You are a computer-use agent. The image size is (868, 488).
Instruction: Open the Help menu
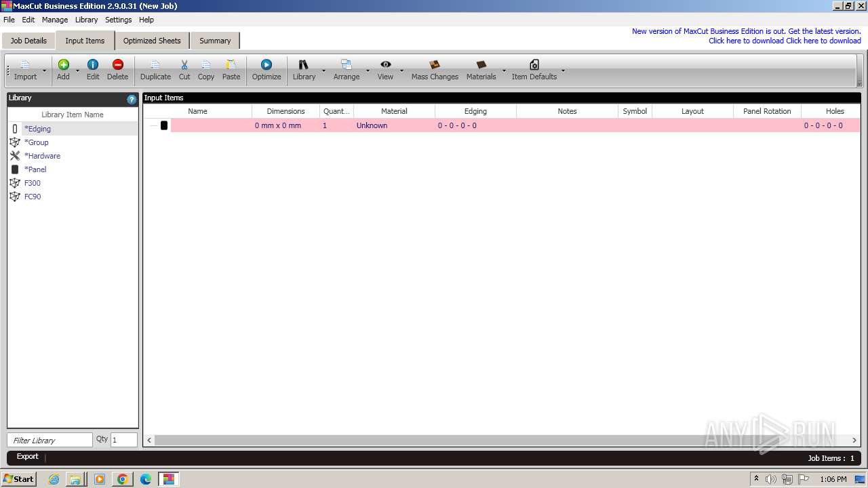click(x=146, y=20)
